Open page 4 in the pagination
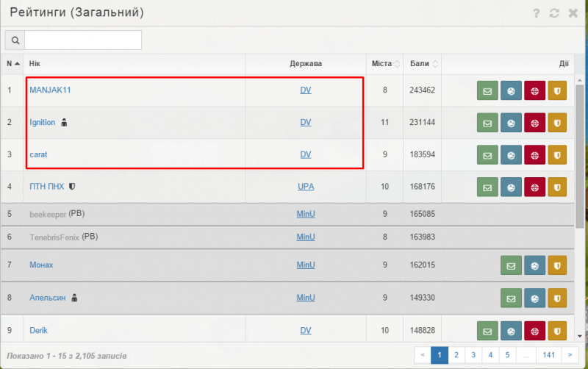588x369 pixels. click(x=490, y=354)
